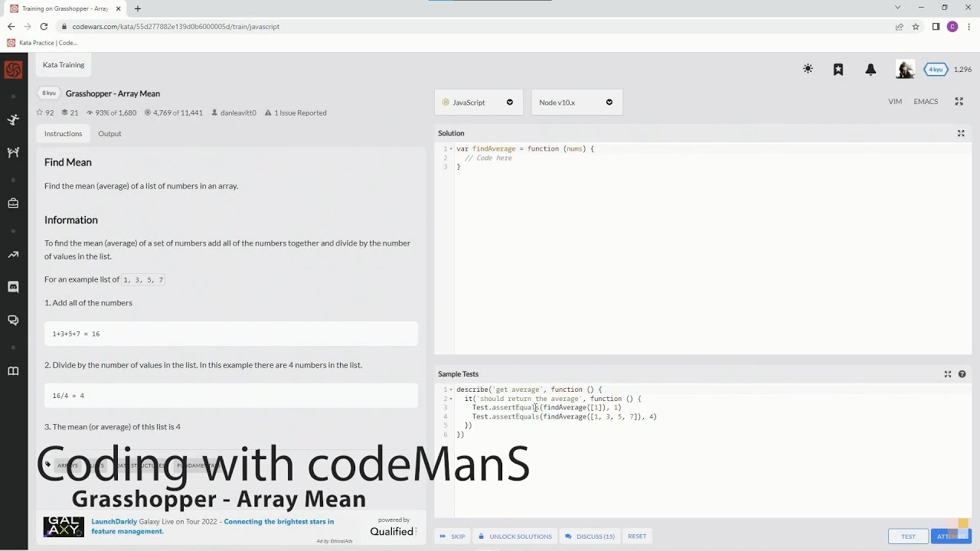
Task: Click the 4 kyu rank badge
Action: [x=936, y=70]
